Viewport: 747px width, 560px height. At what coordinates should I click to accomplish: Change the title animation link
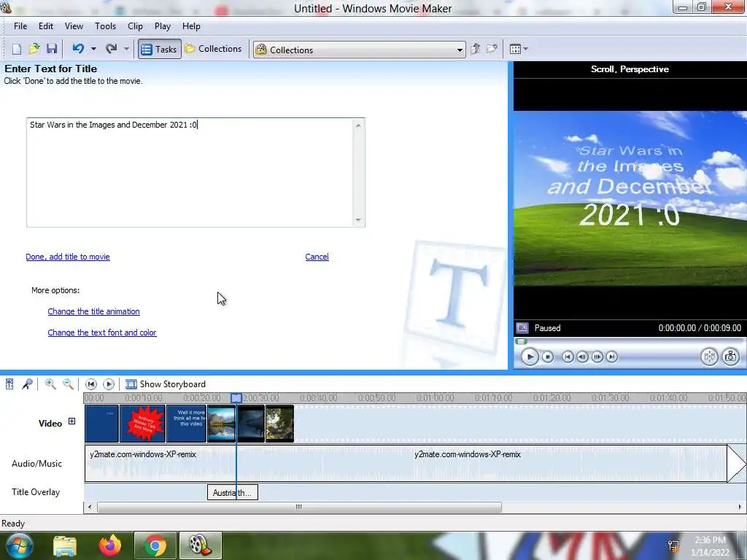click(93, 311)
